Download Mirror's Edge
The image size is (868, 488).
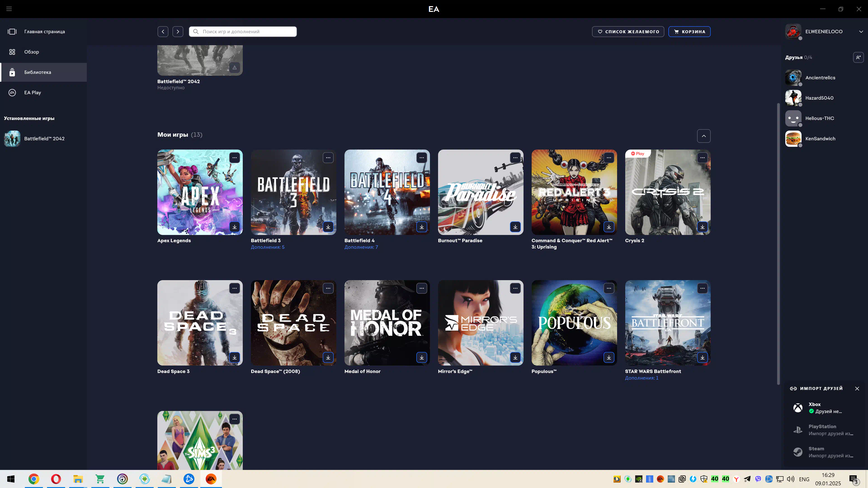(x=515, y=357)
